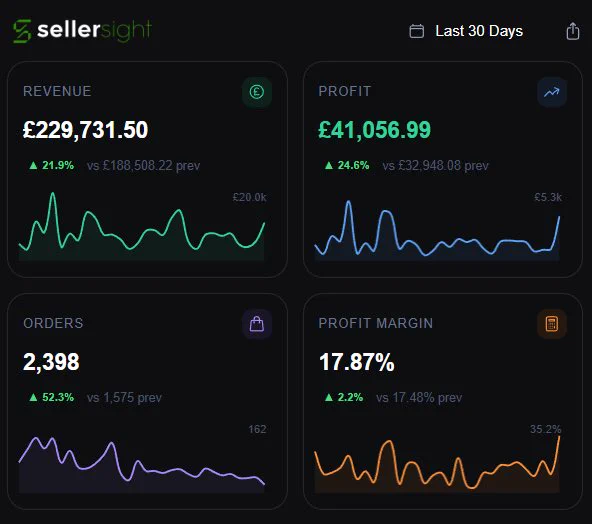This screenshot has width=592, height=524.
Task: Click the 52.3% orders change indicator
Action: pos(51,397)
